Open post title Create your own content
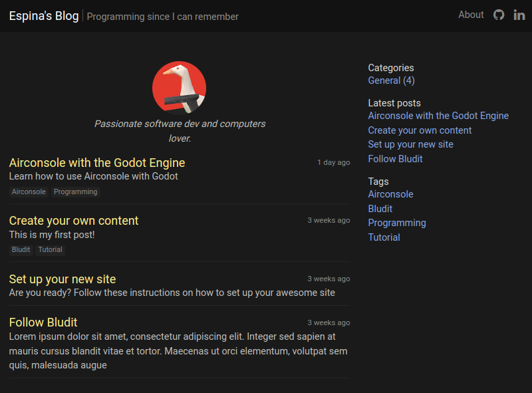The image size is (532, 393). pos(74,221)
